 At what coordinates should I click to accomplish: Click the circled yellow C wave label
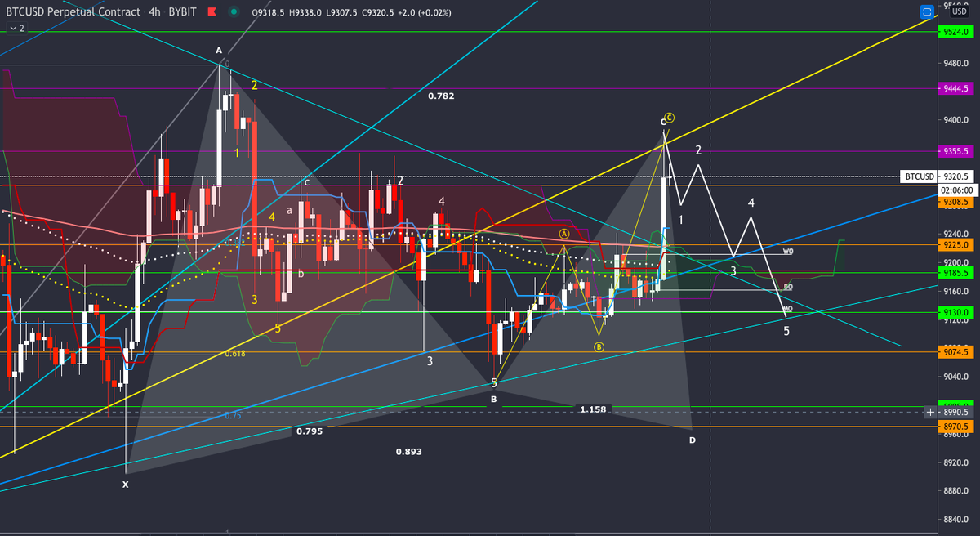[x=669, y=117]
